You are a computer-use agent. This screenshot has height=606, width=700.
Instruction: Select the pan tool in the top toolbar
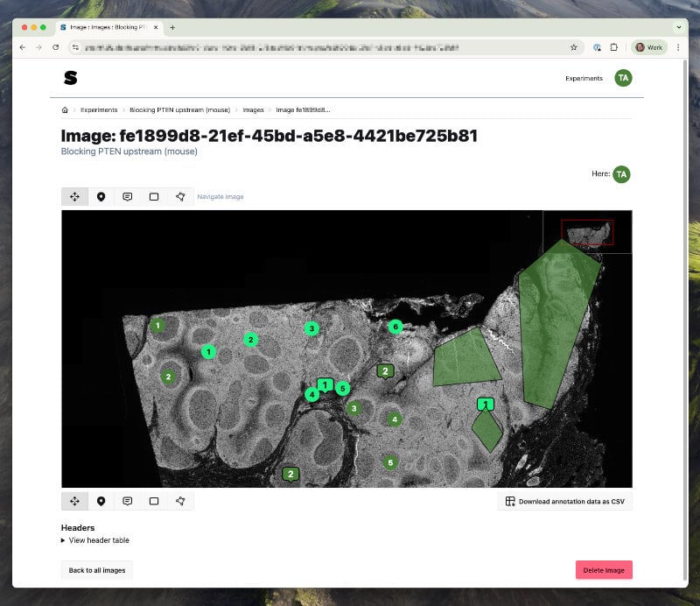[x=74, y=196]
